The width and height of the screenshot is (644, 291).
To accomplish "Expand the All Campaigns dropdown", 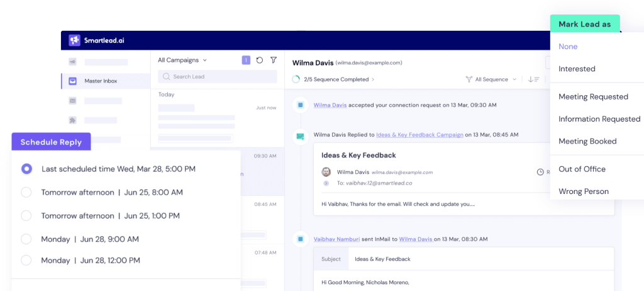I will coord(182,60).
